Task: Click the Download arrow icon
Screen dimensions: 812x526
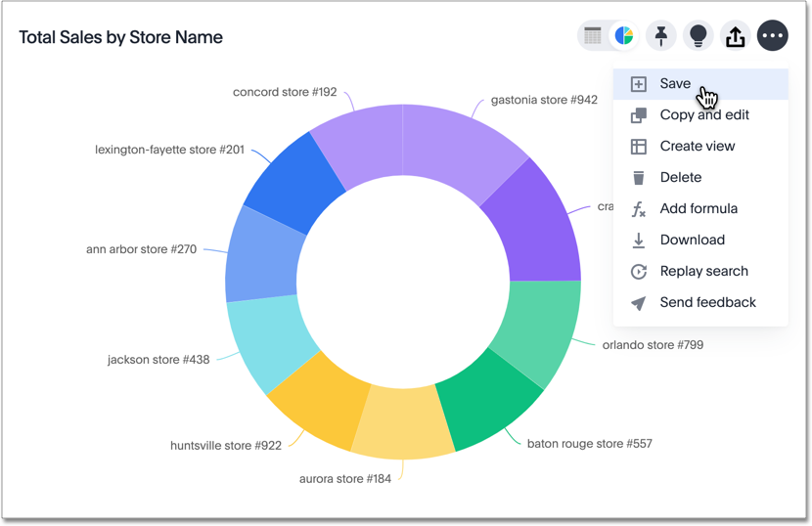Action: pos(639,241)
